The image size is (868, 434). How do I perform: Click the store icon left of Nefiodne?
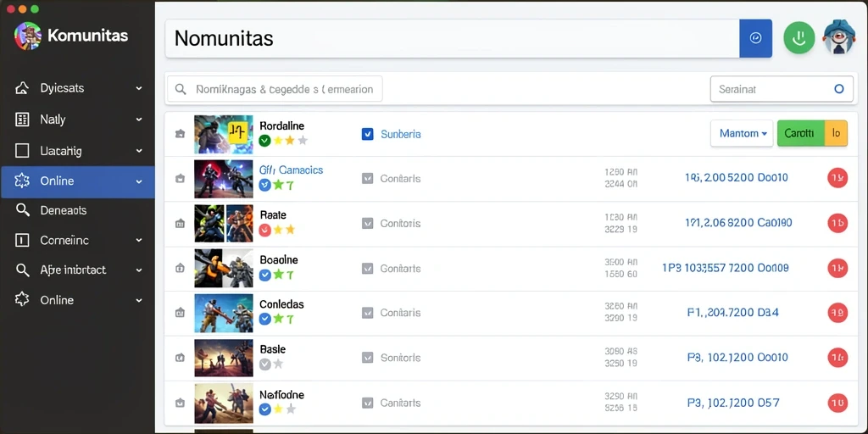coord(180,403)
